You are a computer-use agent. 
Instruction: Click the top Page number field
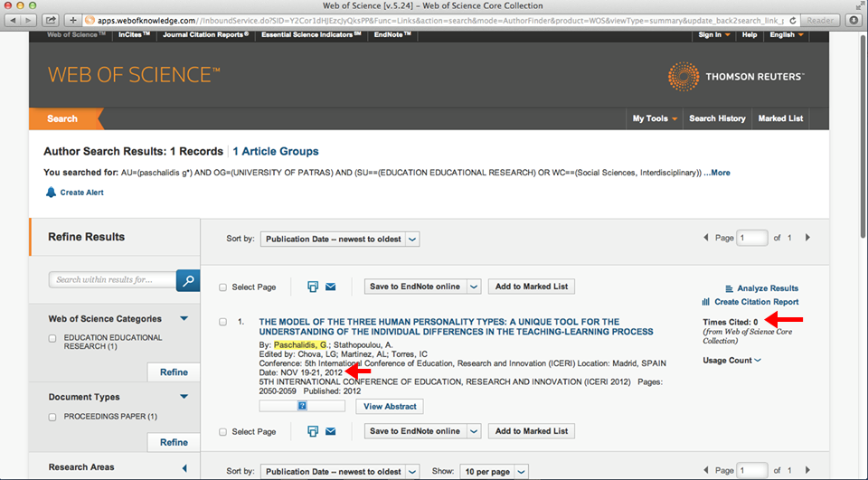(751, 238)
